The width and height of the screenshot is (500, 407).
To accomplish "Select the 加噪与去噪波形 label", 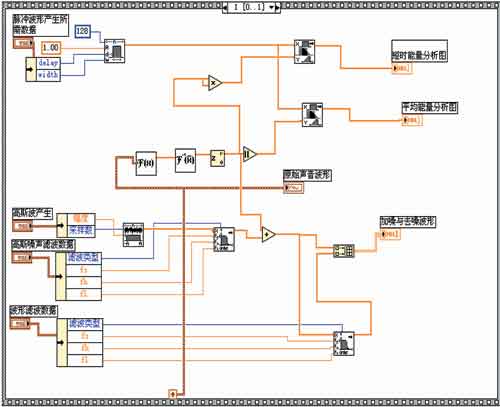I will [x=408, y=222].
